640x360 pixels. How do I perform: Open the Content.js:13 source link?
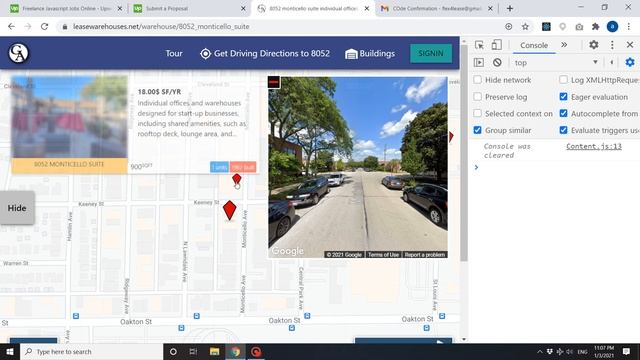(594, 146)
